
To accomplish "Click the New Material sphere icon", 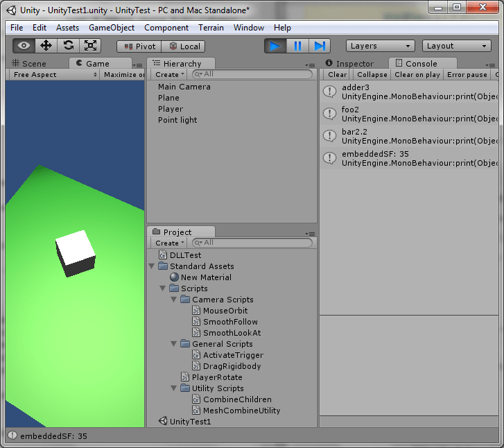I will (174, 277).
